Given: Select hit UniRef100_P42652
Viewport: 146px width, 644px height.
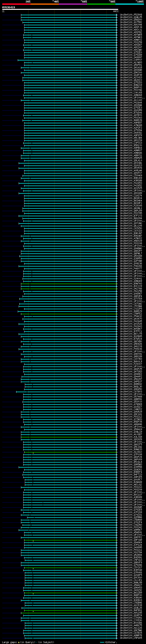Looking at the screenshot, I should pos(131,186).
